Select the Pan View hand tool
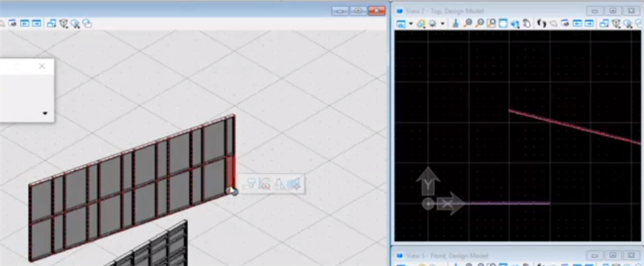 point(527,24)
